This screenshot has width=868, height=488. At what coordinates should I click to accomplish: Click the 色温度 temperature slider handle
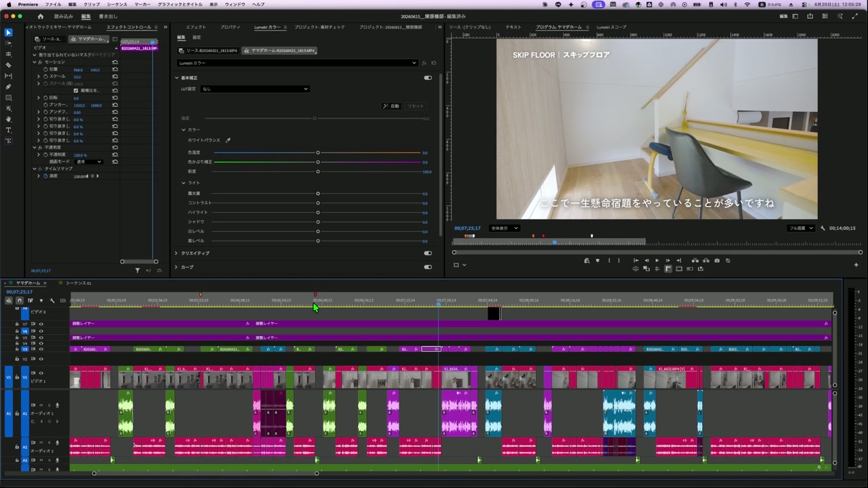(x=317, y=152)
